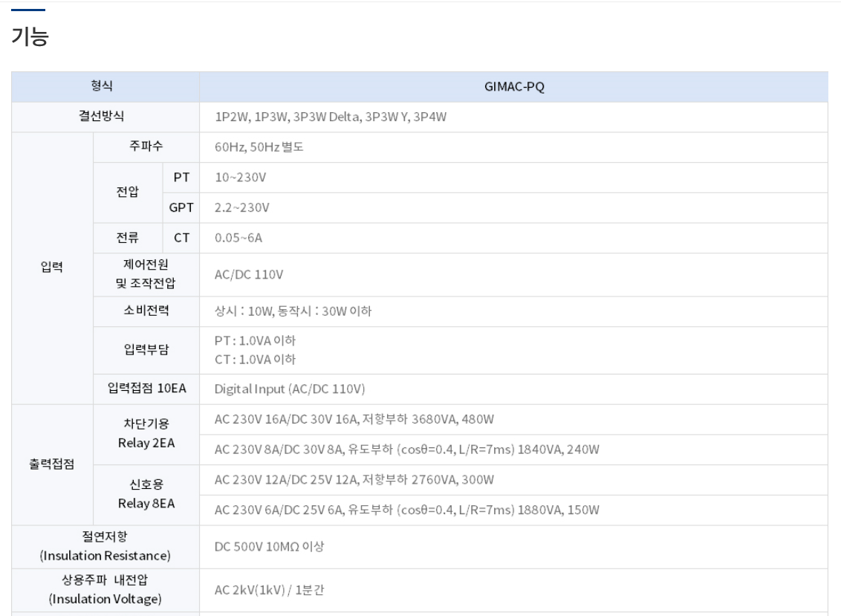The image size is (841, 616).
Task: Select the 'AC/DC 110V' value
Action: point(249,275)
